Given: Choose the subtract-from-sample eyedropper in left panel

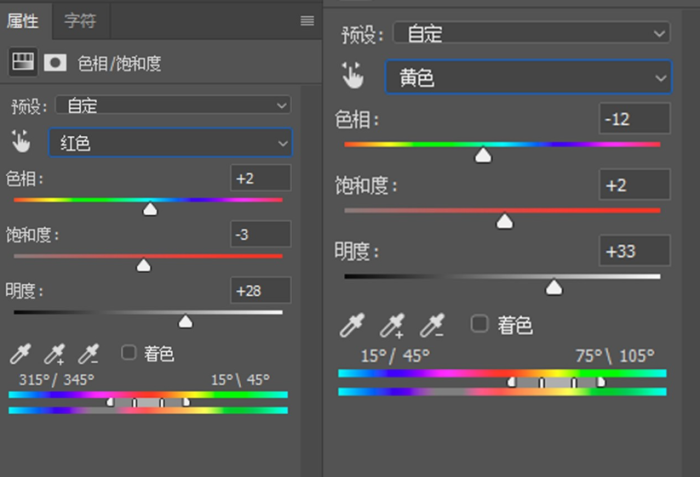Looking at the screenshot, I should [x=88, y=353].
